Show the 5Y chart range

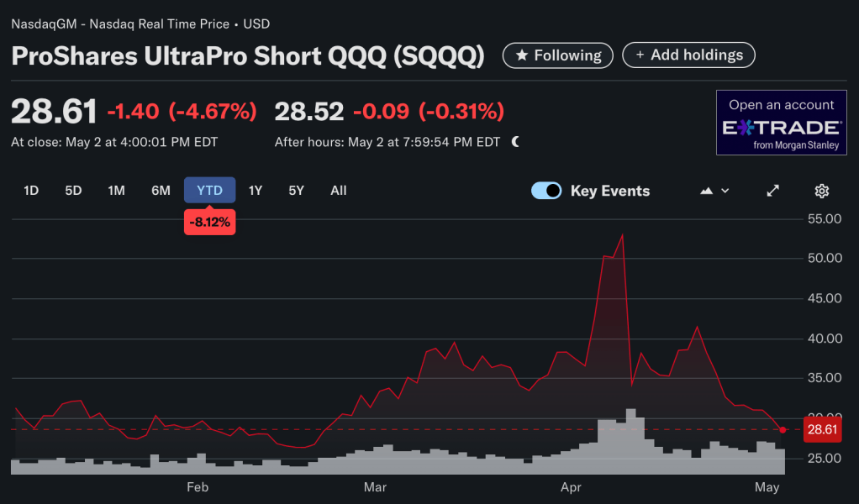point(296,191)
